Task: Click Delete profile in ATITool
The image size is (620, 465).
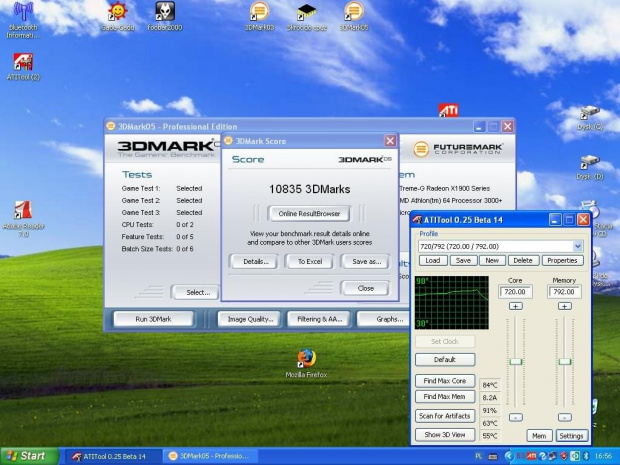Action: click(523, 261)
